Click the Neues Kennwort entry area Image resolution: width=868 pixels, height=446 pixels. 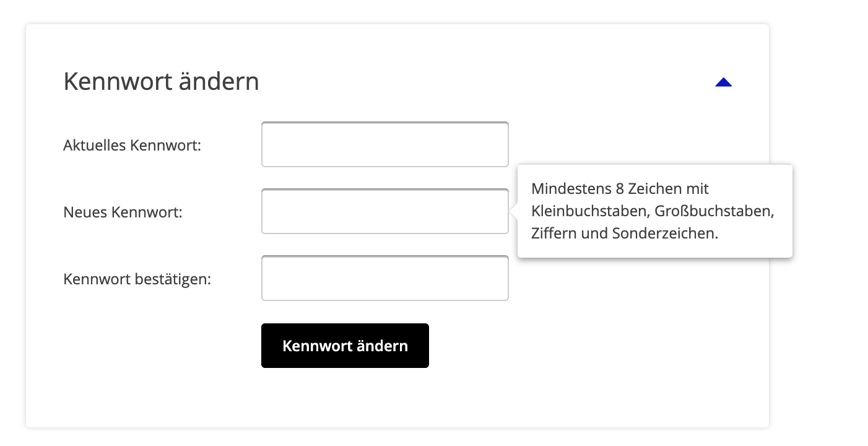[384, 211]
